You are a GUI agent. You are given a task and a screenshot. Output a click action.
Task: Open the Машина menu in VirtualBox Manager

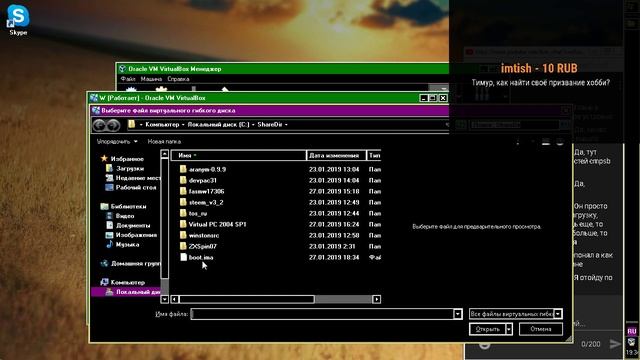click(151, 79)
